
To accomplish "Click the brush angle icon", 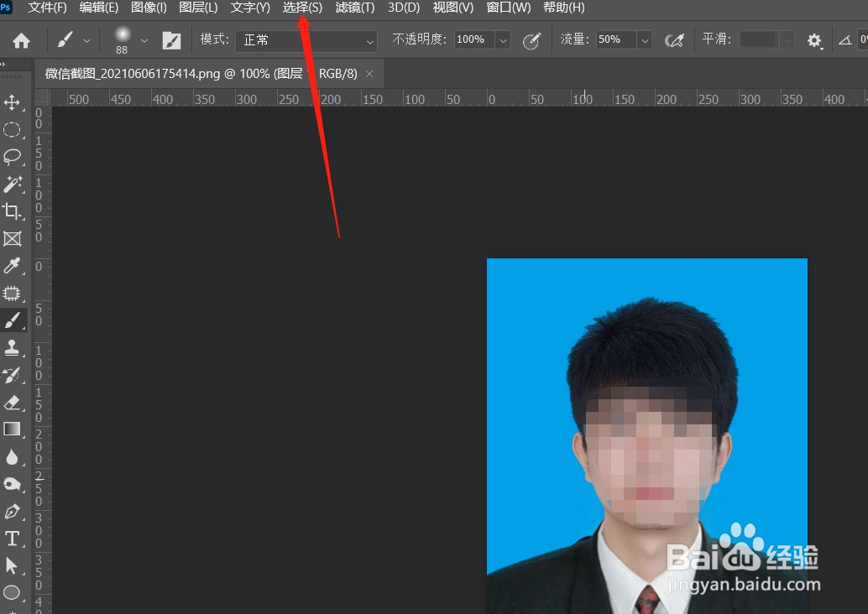I will pos(844,40).
